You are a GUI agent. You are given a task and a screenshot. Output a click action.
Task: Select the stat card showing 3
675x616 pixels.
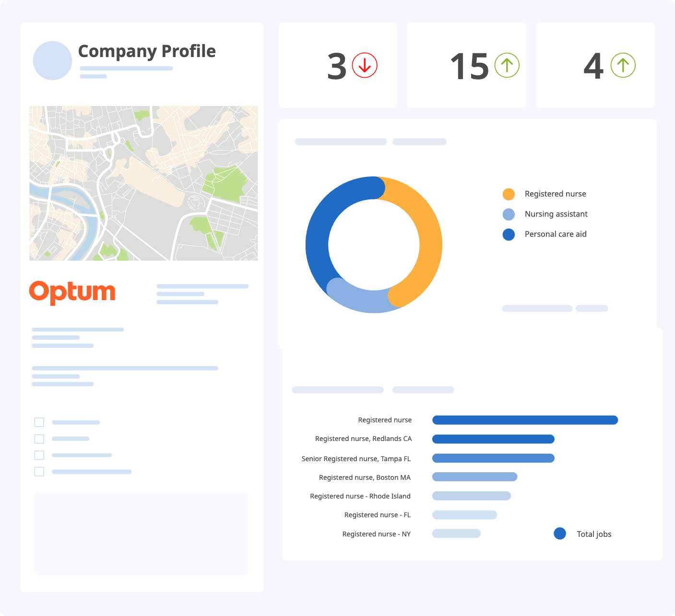point(338,65)
